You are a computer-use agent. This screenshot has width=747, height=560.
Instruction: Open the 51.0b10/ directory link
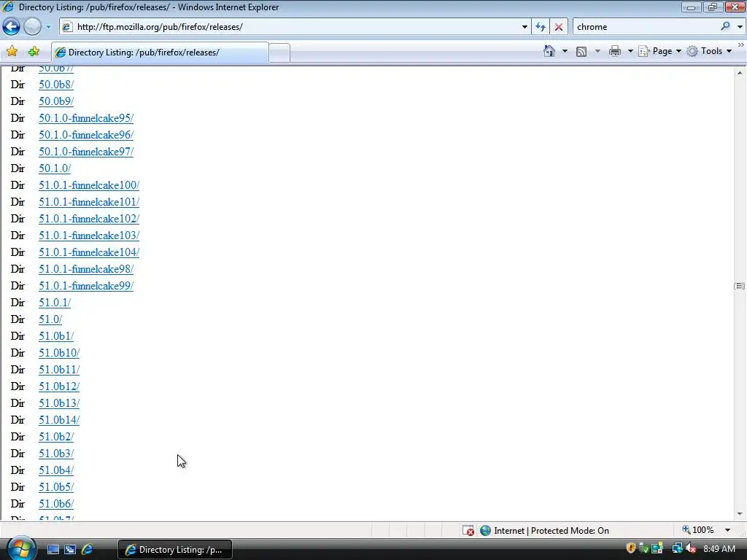point(59,353)
